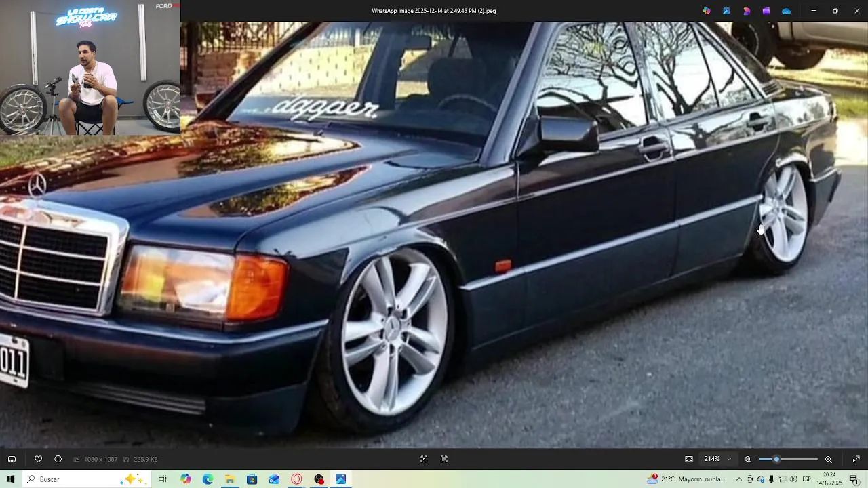Click the Buscar taskbar search box
This screenshot has height=488, width=868.
(86, 479)
